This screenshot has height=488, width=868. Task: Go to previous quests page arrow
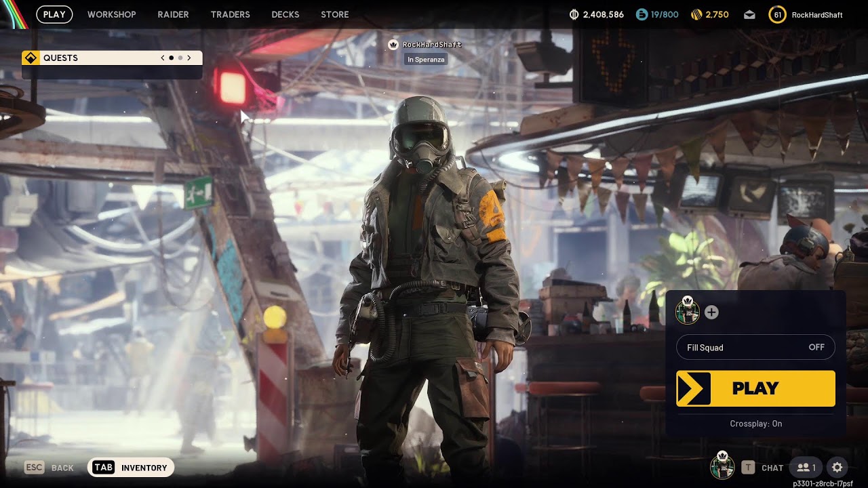pos(163,58)
